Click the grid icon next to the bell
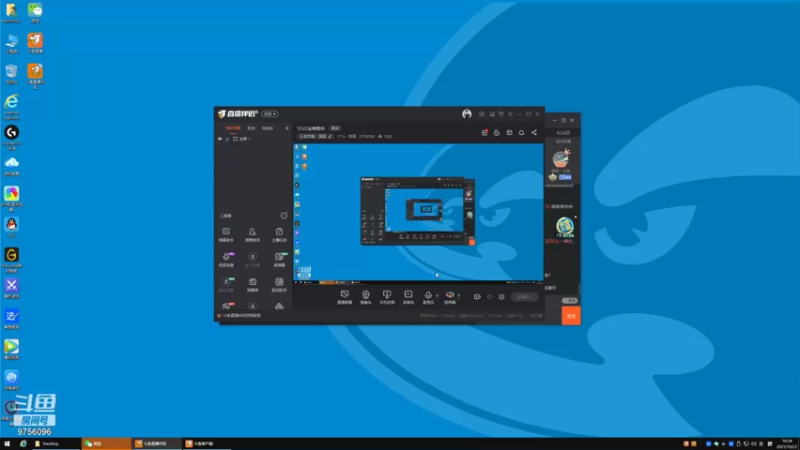The height and width of the screenshot is (450, 800). tap(509, 133)
